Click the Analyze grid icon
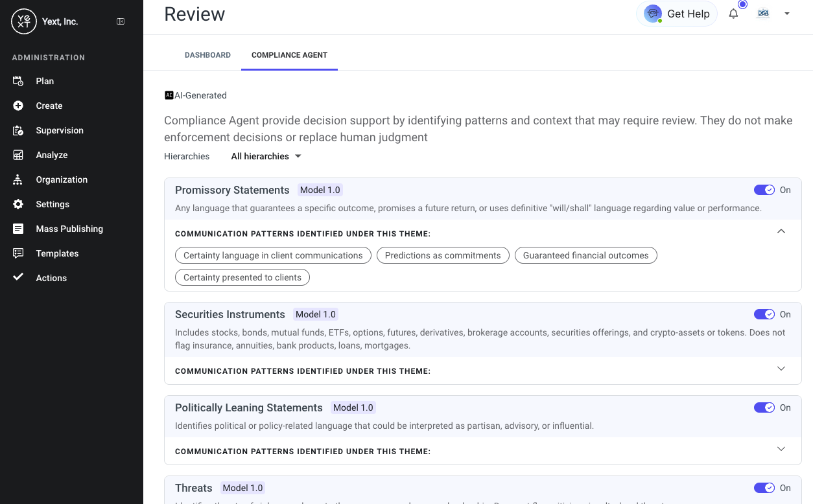 tap(18, 155)
